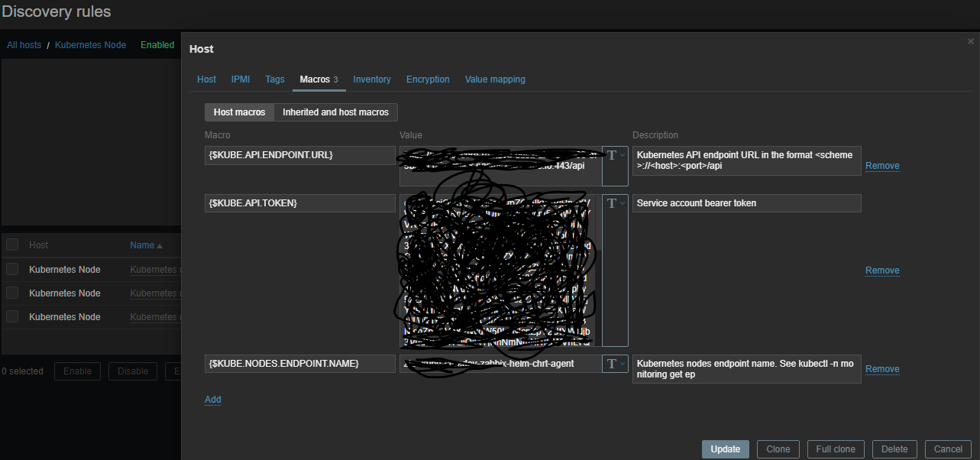Open the Encryption tab
The image size is (980, 460).
coord(428,79)
